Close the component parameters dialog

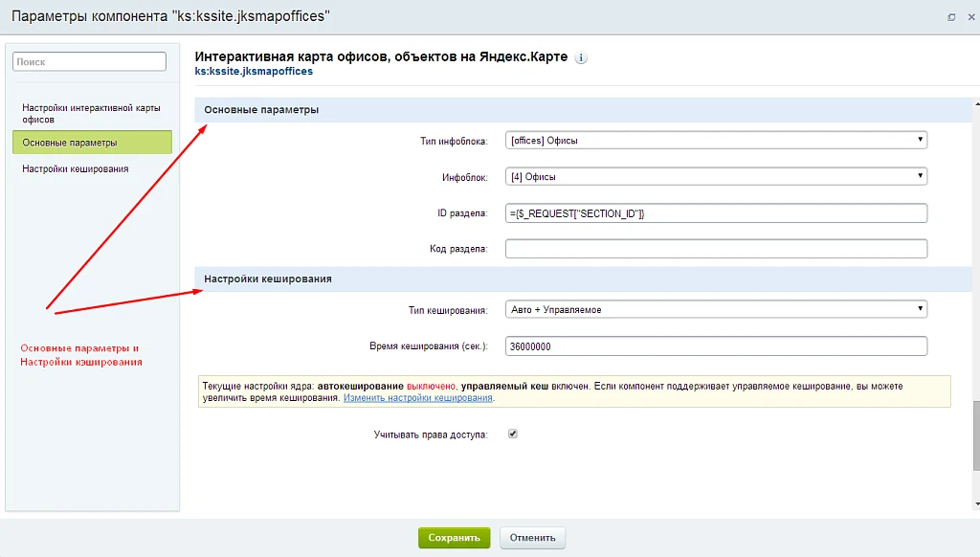pyautogui.click(x=971, y=17)
